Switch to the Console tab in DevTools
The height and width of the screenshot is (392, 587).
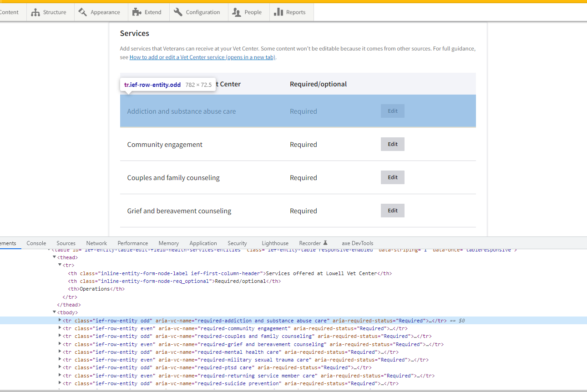36,243
